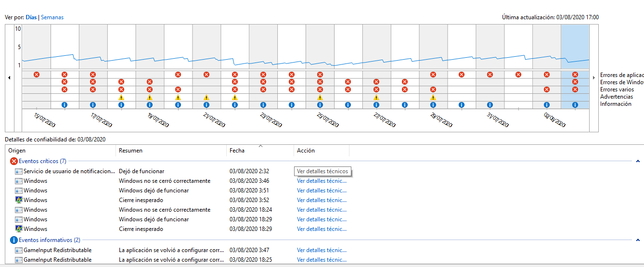The height and width of the screenshot is (267, 644).
Task: Open technical details for Windows dejó de funcionar 18:29
Action: pyautogui.click(x=322, y=219)
